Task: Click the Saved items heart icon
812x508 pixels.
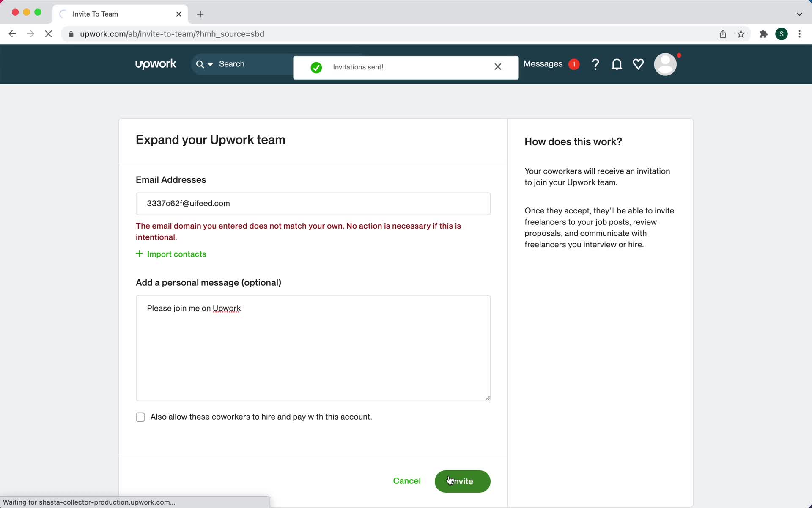Action: 638,64
